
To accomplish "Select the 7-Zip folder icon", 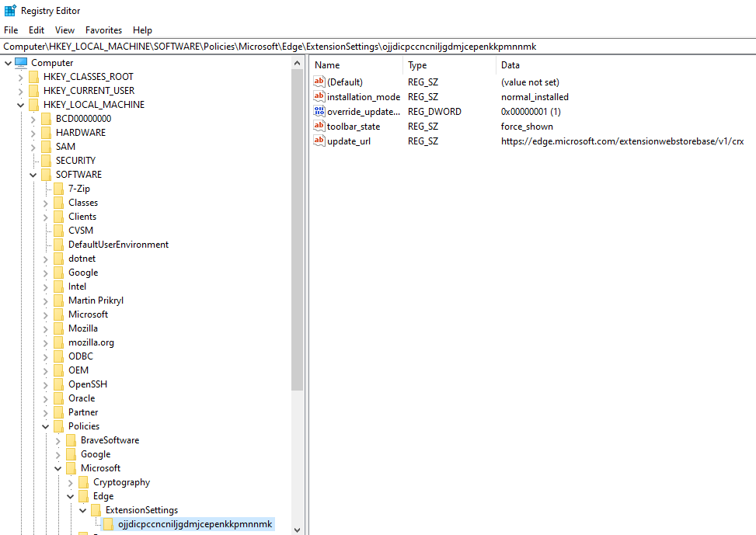I will [x=59, y=189].
